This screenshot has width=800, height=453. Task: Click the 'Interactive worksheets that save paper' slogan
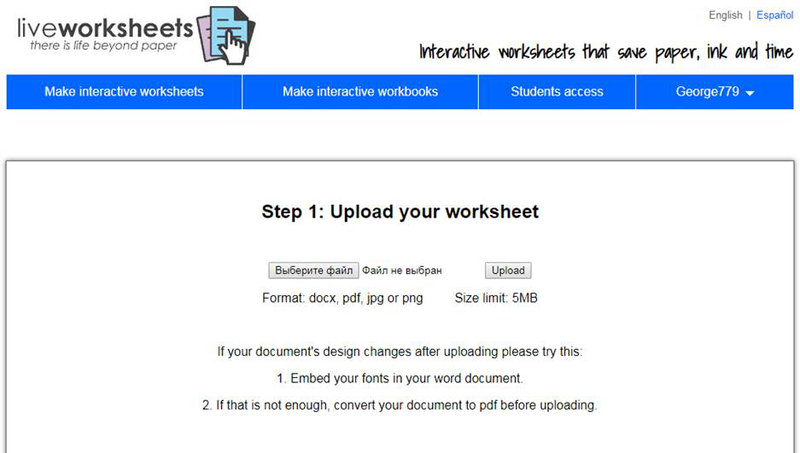[605, 52]
